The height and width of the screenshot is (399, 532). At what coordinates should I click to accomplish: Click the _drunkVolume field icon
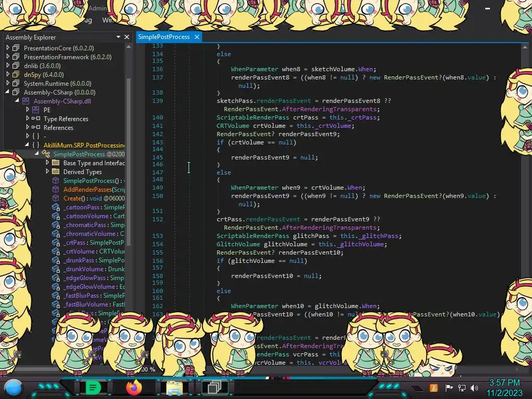click(56, 269)
